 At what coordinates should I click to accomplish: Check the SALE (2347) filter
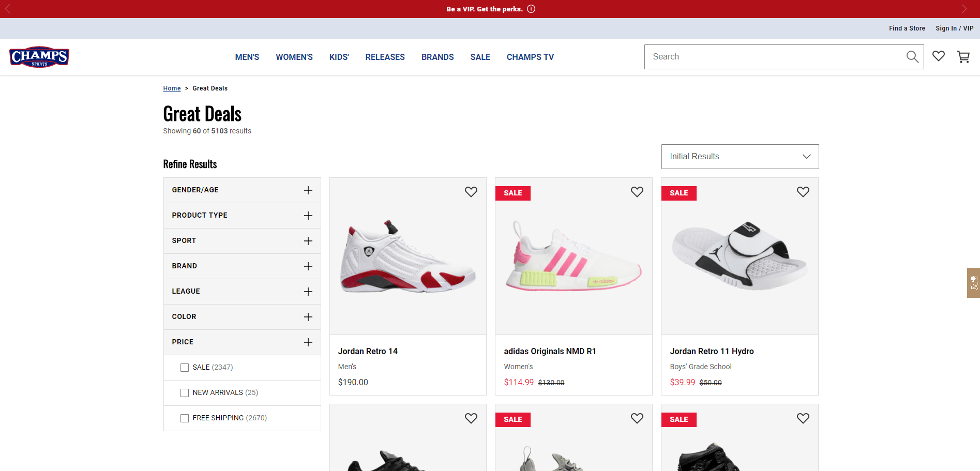pyautogui.click(x=185, y=368)
